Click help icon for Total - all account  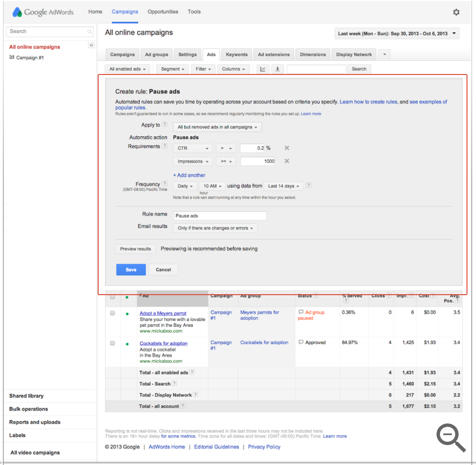pos(183,406)
